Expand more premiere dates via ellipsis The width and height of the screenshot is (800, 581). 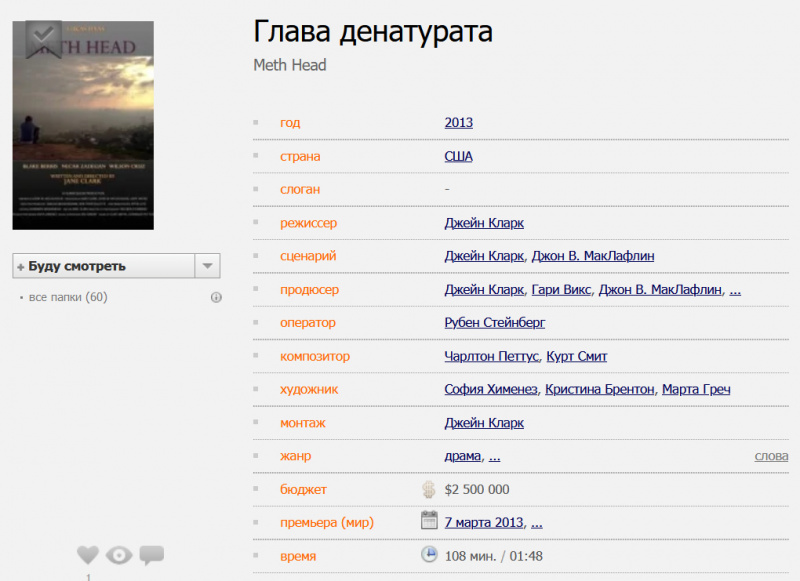click(x=537, y=523)
